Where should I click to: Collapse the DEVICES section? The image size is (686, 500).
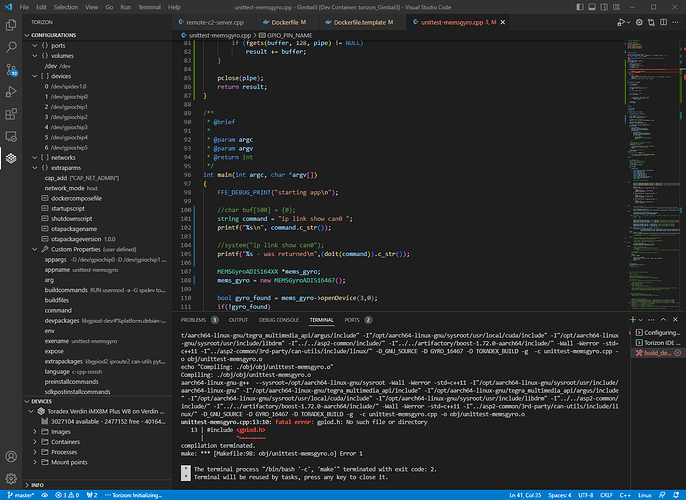coord(27,401)
